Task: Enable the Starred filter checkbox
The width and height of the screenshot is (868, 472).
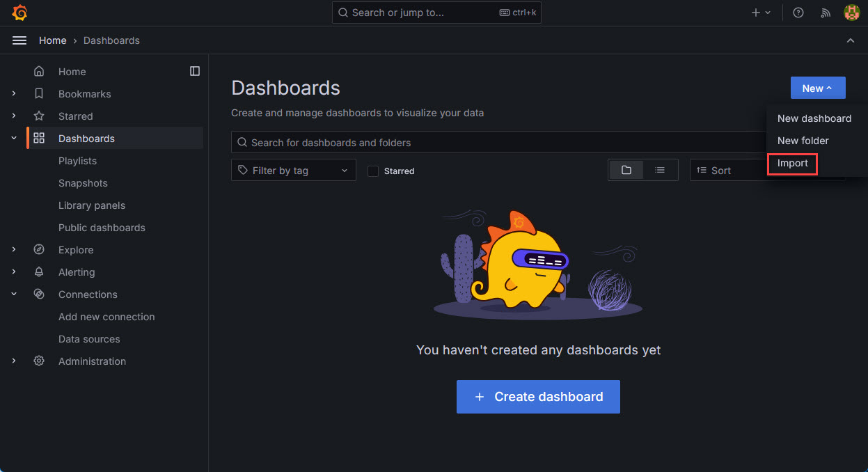Action: tap(373, 171)
